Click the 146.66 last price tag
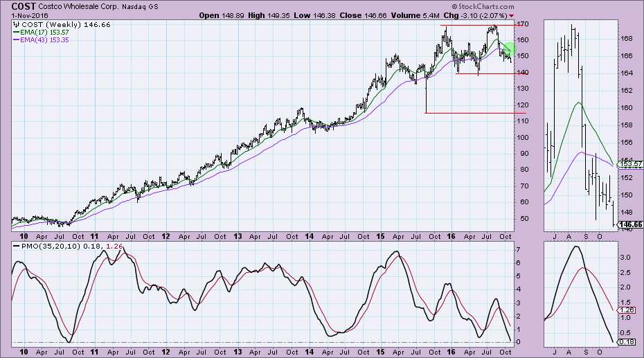The image size is (644, 358). tap(630, 224)
